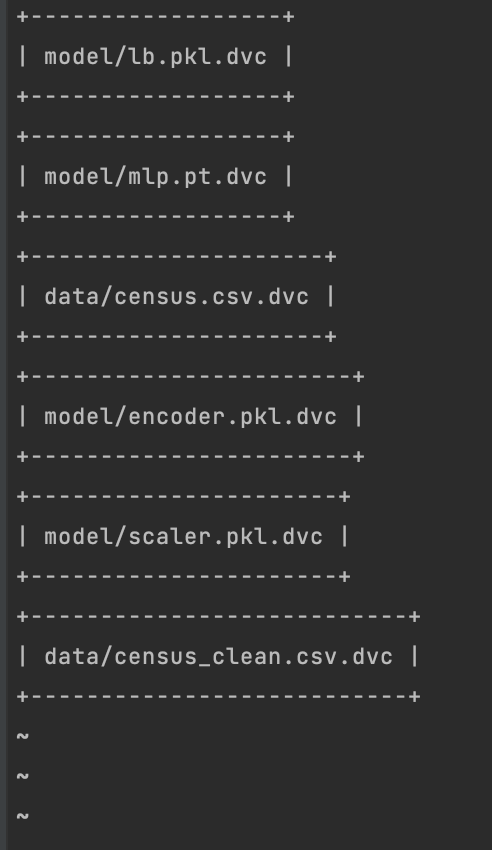
Task: Select the model/encoder.pkl.dvc text
Action: [191, 417]
